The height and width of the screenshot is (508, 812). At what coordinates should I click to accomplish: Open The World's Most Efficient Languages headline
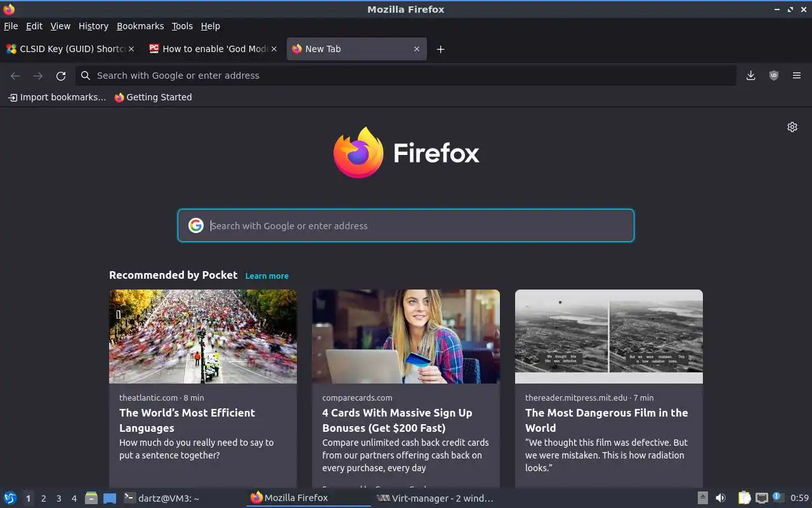click(x=187, y=420)
